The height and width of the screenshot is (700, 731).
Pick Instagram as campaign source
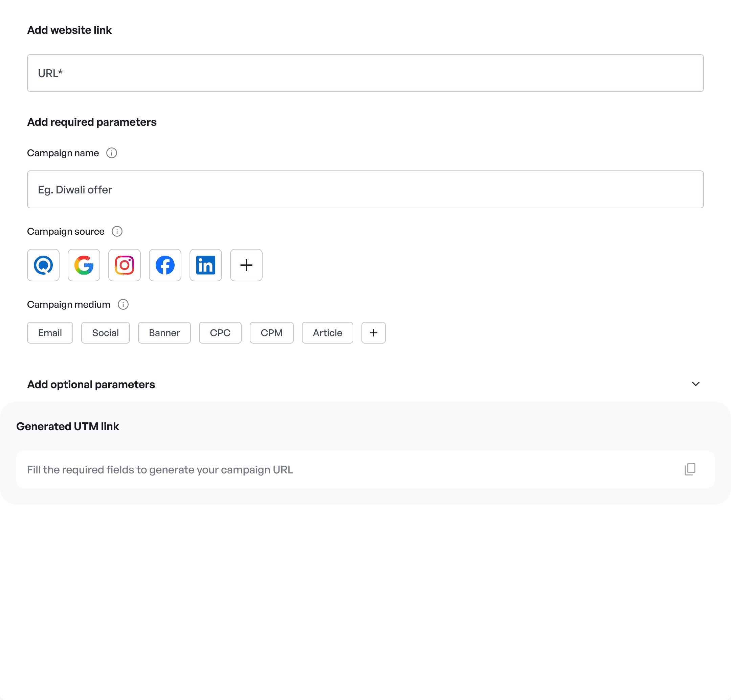tap(125, 265)
